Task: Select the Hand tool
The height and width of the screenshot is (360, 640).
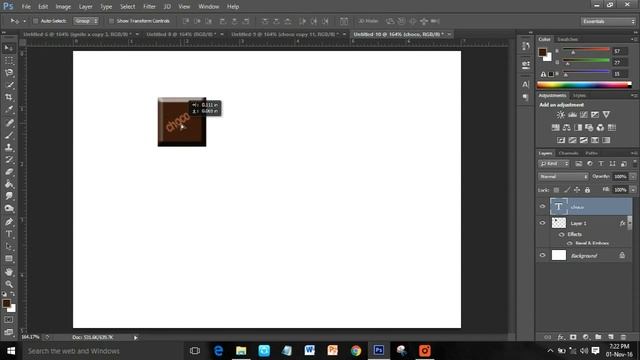Action: [x=9, y=272]
